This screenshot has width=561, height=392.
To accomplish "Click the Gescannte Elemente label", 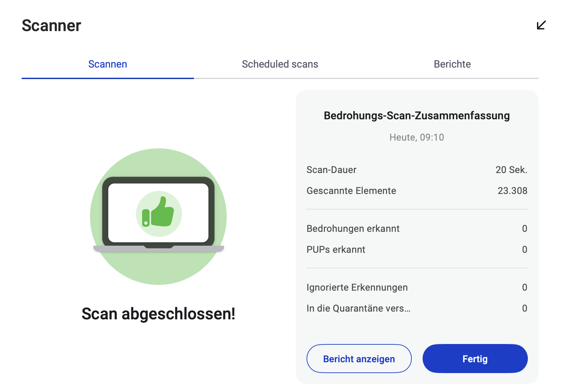I will (x=351, y=191).
